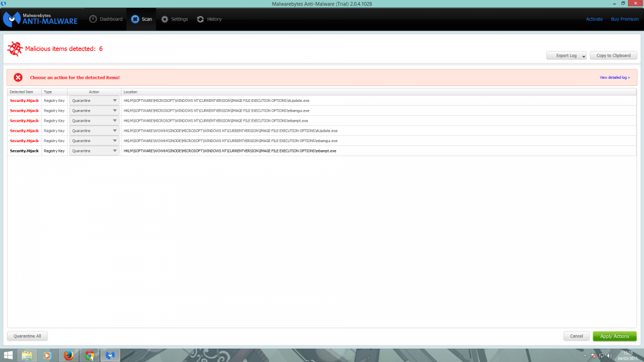Click the Location column header

click(x=379, y=92)
